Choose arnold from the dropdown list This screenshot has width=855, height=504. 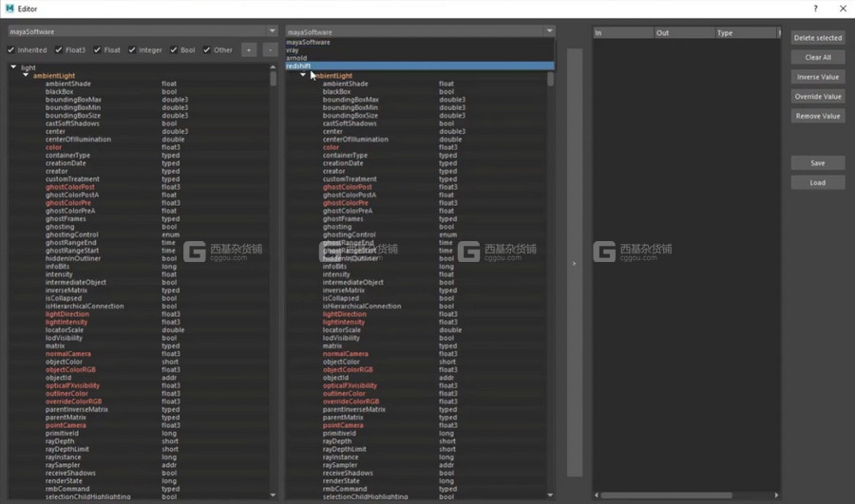(420, 58)
